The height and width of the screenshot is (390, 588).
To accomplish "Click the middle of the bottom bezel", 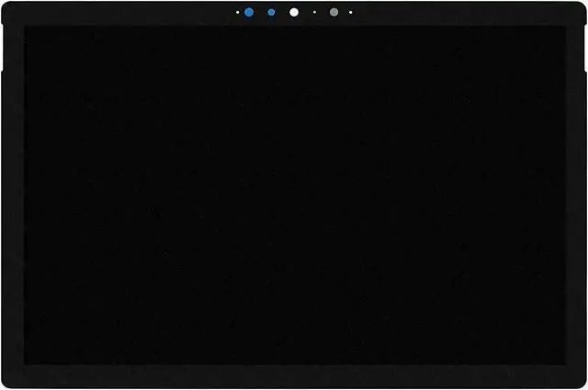I will (x=294, y=375).
